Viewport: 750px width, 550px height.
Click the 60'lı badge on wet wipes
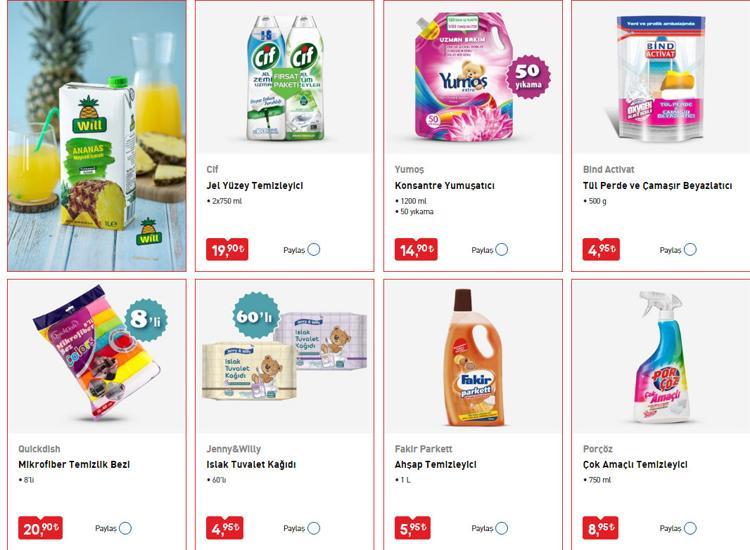(x=256, y=316)
